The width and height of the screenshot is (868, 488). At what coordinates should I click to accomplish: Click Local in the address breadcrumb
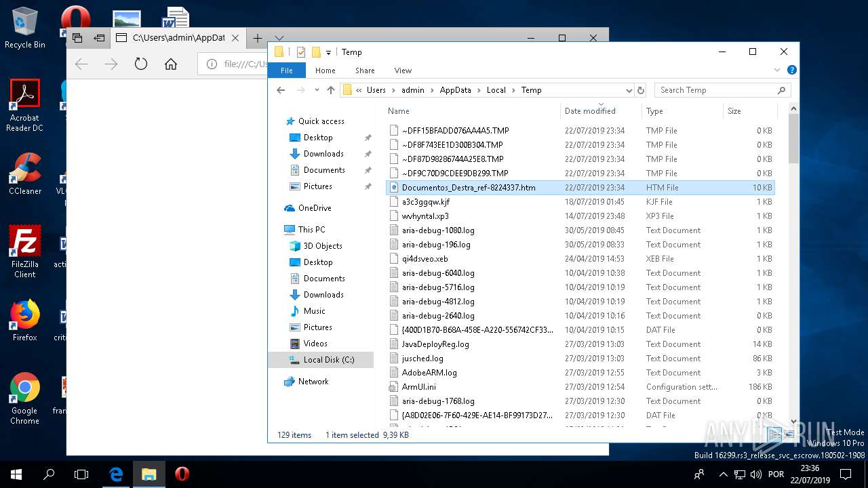pos(496,89)
